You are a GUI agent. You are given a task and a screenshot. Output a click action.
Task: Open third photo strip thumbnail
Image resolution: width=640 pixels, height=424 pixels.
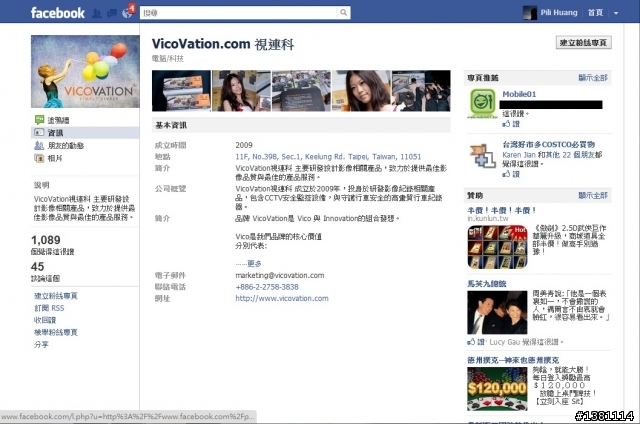pyautogui.click(x=301, y=91)
